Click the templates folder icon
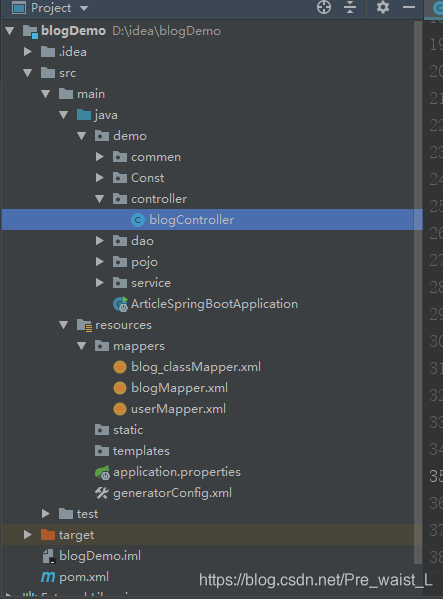Image resolution: width=443 pixels, height=599 pixels. (102, 451)
